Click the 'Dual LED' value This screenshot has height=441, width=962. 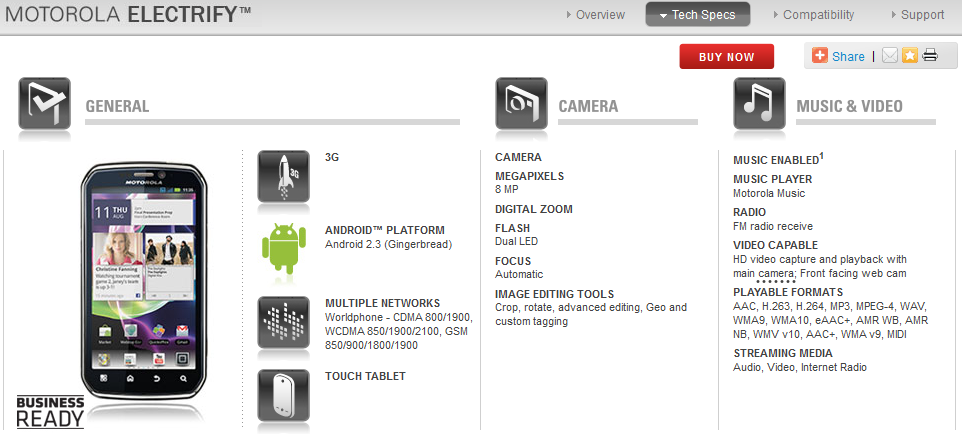click(x=517, y=241)
